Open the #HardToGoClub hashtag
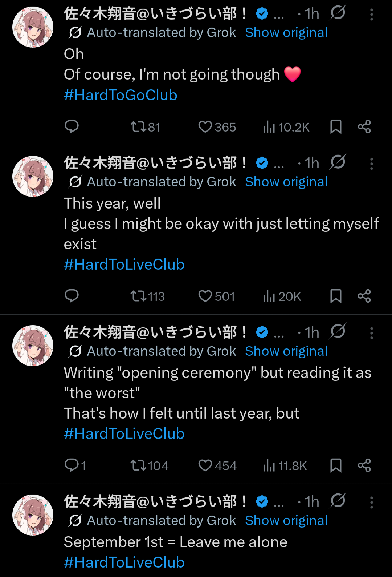Image resolution: width=392 pixels, height=577 pixels. [x=121, y=95]
